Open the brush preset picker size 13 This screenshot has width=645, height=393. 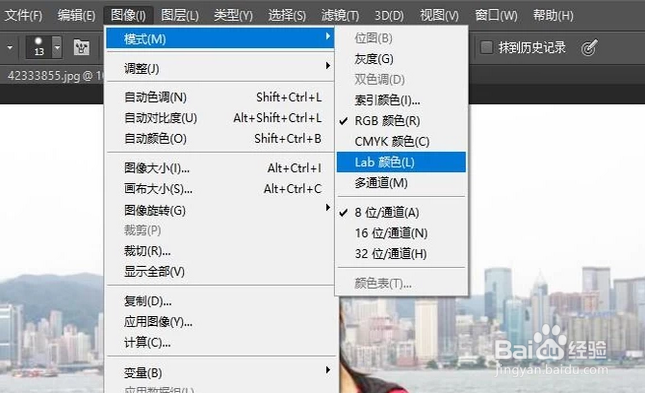(x=44, y=47)
